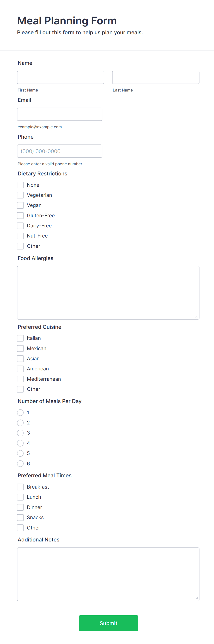
Task: Enable the Mediterranean cuisine option
Action: coord(20,379)
